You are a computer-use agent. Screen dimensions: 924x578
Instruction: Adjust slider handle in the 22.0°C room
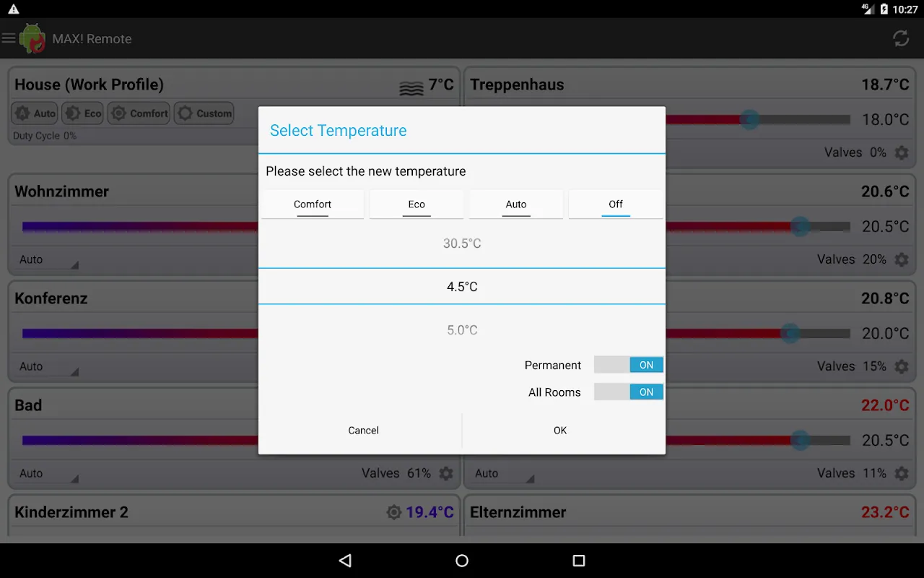(x=800, y=440)
